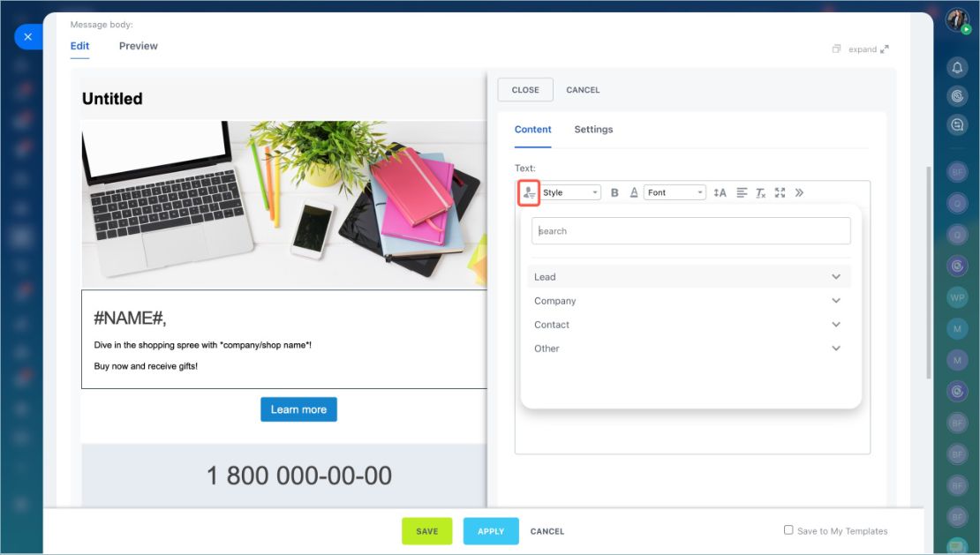Click the CLOSE button in block editor
The image size is (980, 555).
coord(525,90)
